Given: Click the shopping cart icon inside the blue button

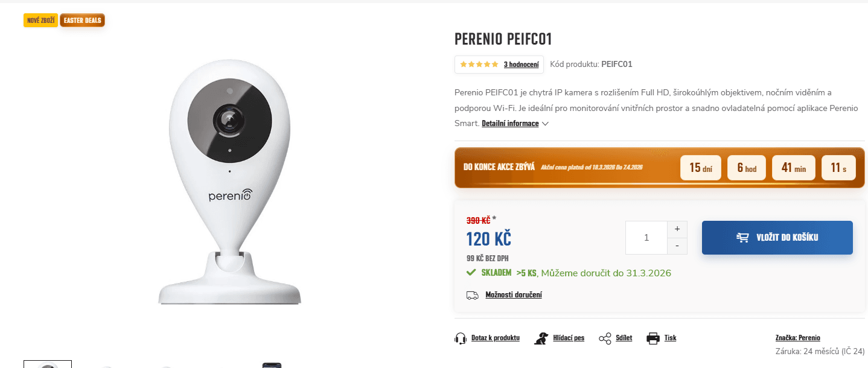Looking at the screenshot, I should coord(741,237).
